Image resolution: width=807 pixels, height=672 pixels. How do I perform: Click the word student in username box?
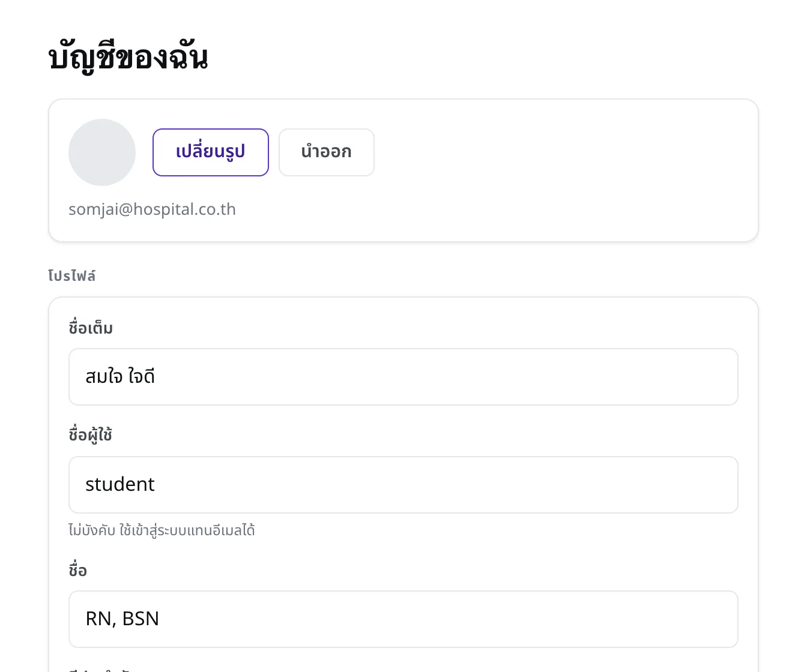120,484
